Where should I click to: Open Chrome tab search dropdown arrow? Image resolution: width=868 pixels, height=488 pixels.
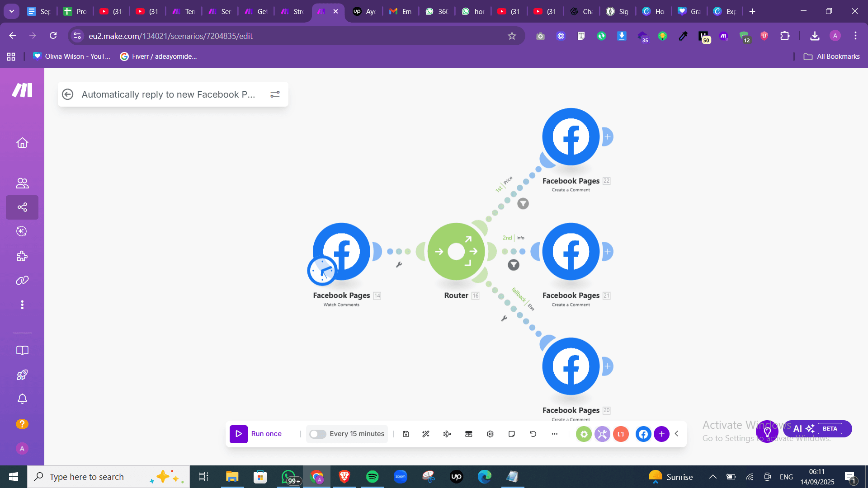12,11
